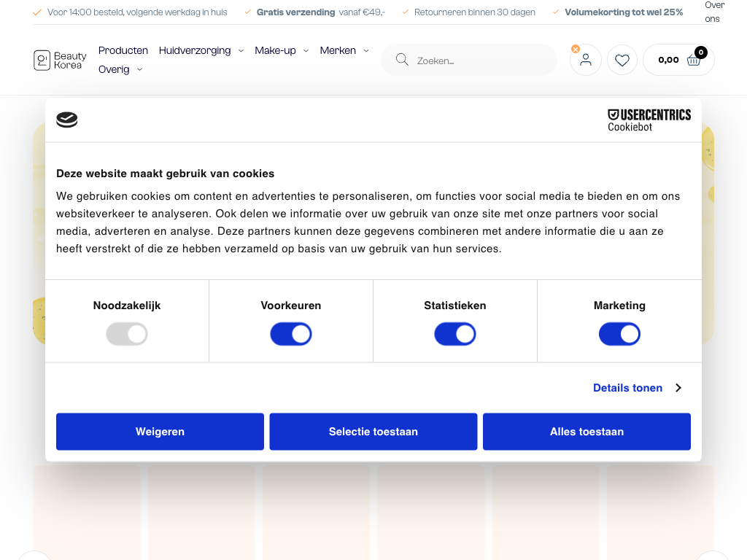Click the search magnifier icon
The height and width of the screenshot is (560, 747).
coord(402,60)
